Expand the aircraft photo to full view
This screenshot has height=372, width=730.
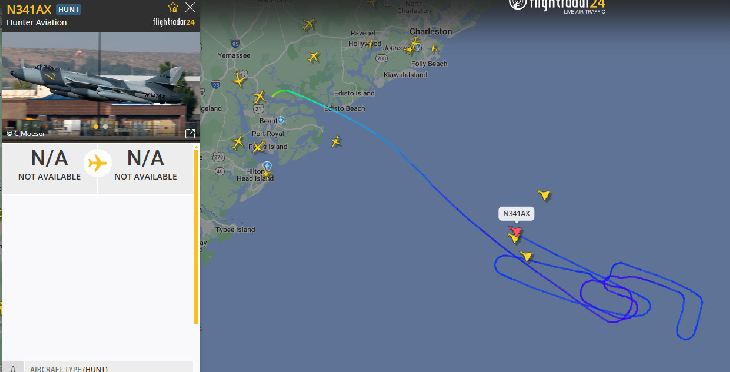pos(190,134)
